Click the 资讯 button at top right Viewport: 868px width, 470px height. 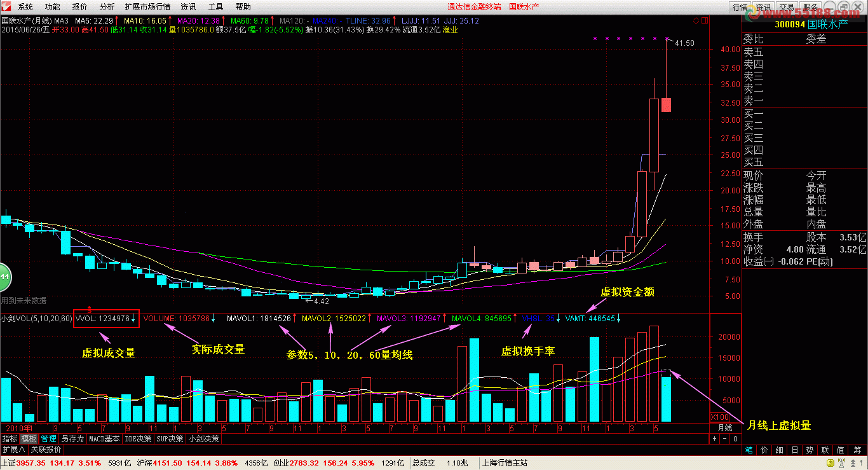point(763,7)
